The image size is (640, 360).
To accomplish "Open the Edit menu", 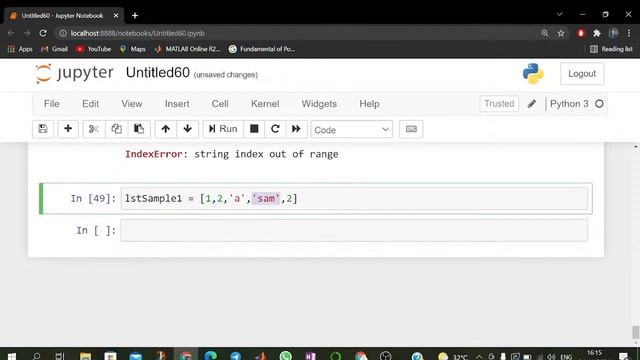I will (90, 104).
